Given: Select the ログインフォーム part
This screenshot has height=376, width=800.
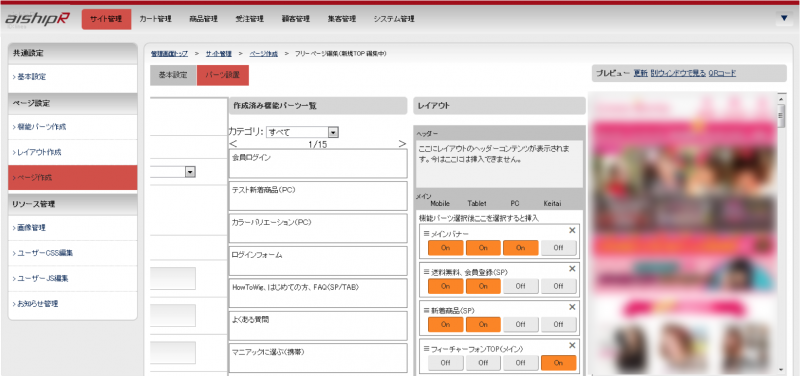Looking at the screenshot, I should 318,261.
